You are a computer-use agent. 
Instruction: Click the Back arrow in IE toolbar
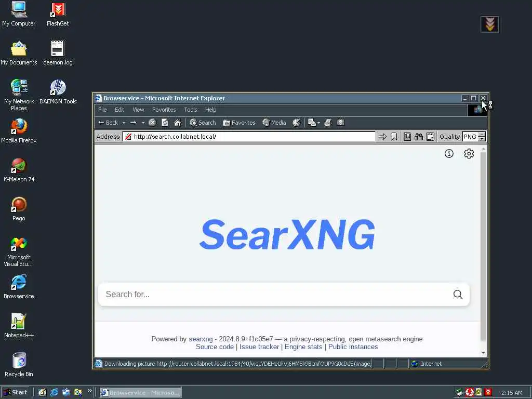coord(108,123)
